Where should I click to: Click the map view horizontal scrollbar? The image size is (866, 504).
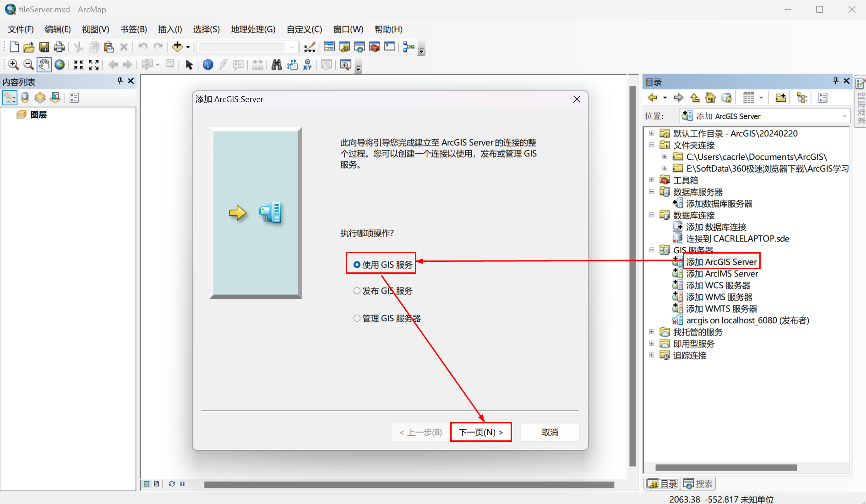(409, 484)
